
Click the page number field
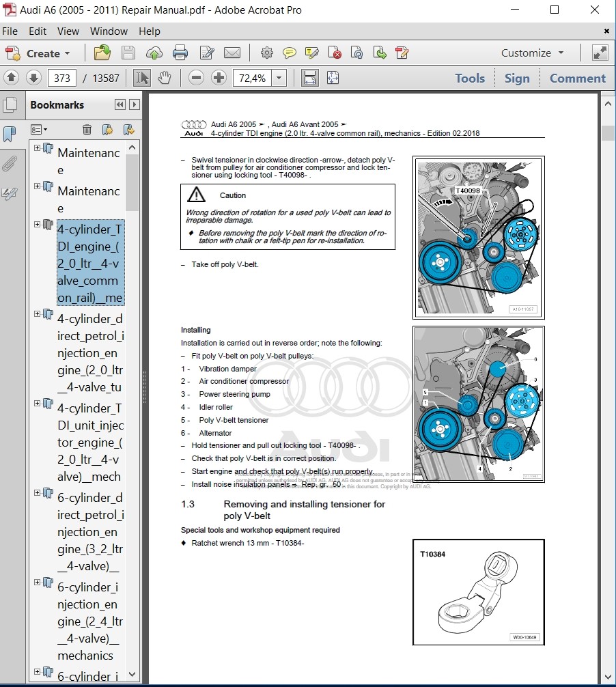62,79
